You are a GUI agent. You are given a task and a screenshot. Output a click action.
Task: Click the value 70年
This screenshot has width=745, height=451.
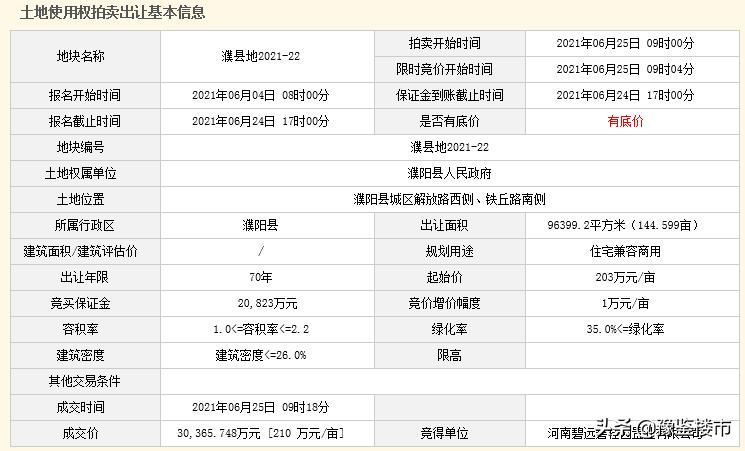point(260,277)
